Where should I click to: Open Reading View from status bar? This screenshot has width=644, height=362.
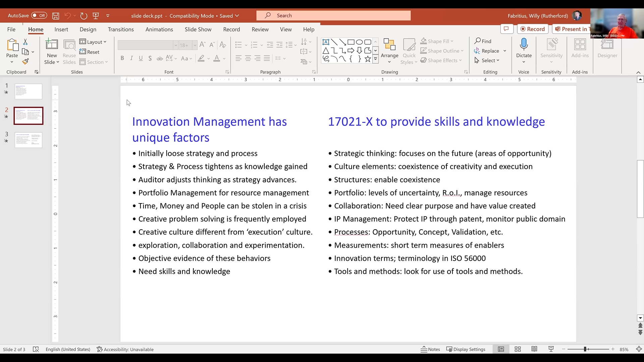[534, 349]
